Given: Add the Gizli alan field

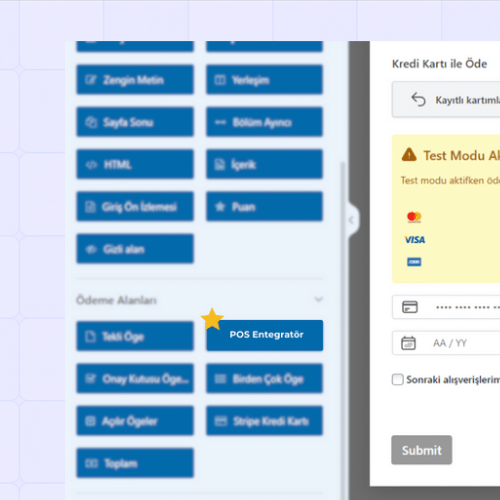Looking at the screenshot, I should click(135, 249).
